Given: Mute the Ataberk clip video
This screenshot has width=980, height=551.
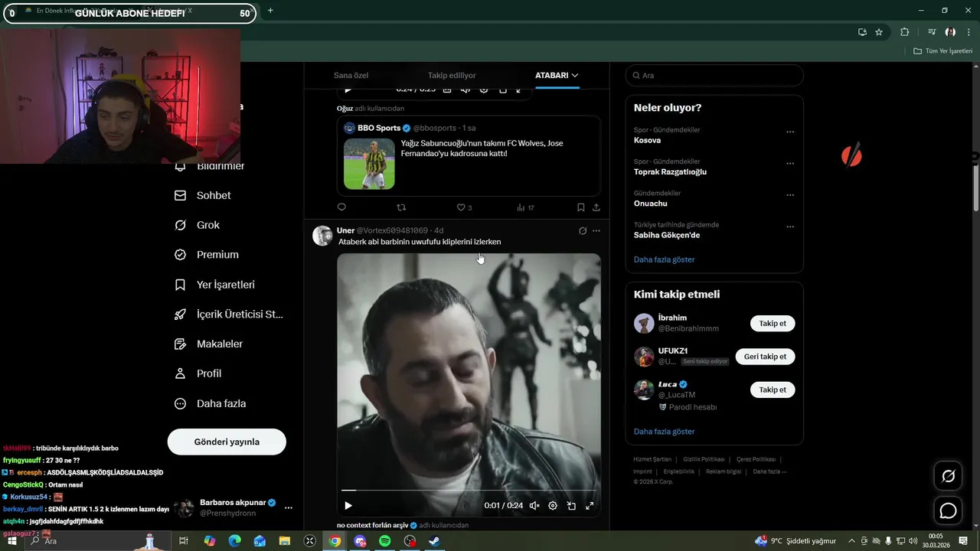Looking at the screenshot, I should click(x=534, y=506).
